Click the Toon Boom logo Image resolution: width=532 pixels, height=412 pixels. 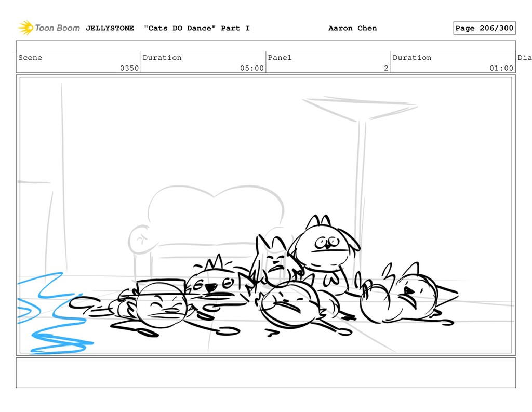click(49, 28)
